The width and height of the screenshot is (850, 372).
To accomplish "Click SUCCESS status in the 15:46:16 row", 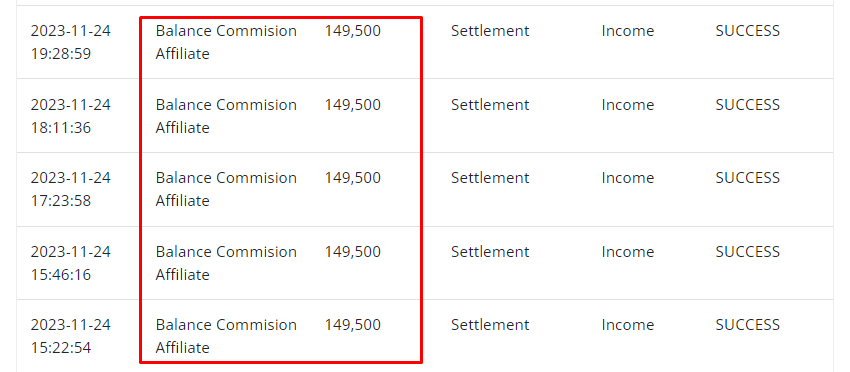I will 748,252.
